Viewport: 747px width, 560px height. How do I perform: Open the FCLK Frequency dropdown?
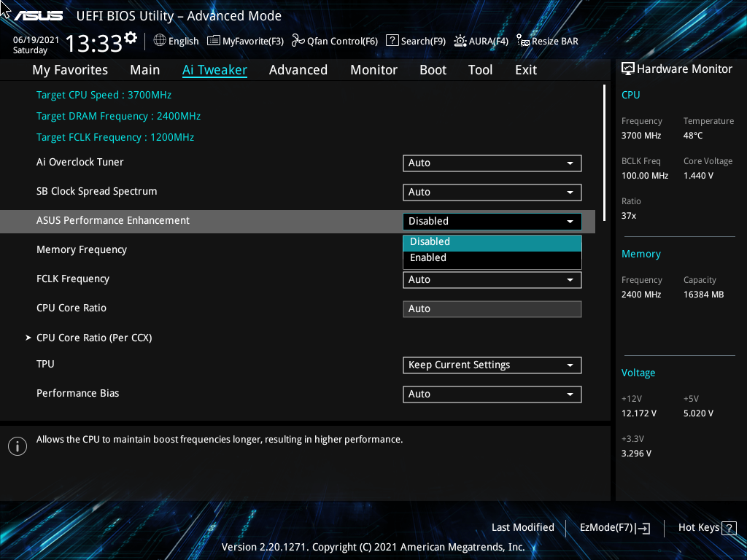(x=492, y=279)
